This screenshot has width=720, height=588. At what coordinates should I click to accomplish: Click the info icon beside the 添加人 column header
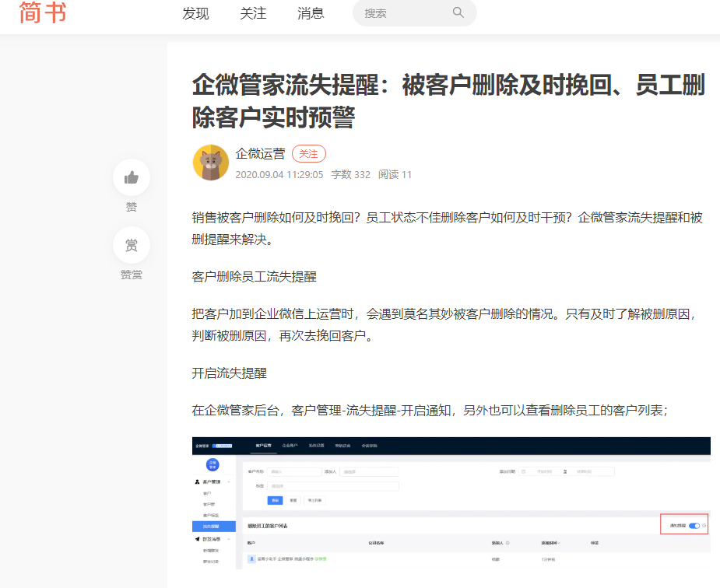click(508, 544)
